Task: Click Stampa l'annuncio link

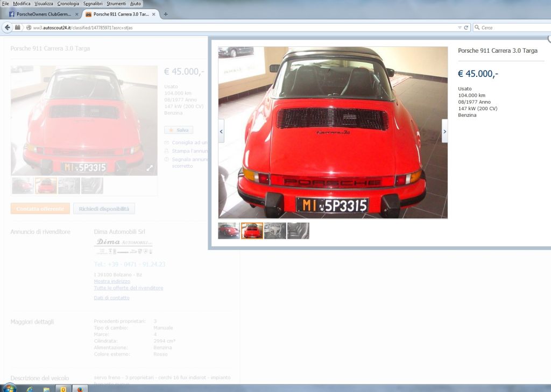Action: point(189,151)
